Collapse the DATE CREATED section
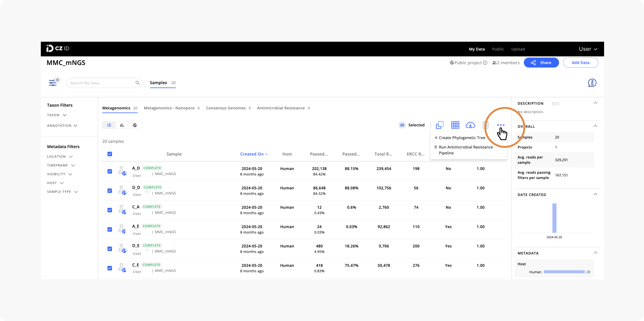 [x=595, y=194]
